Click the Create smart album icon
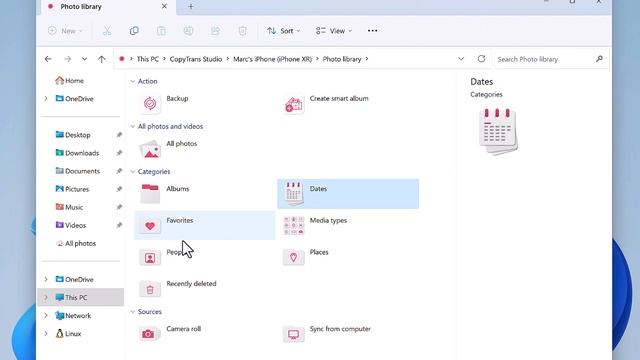 click(x=293, y=104)
